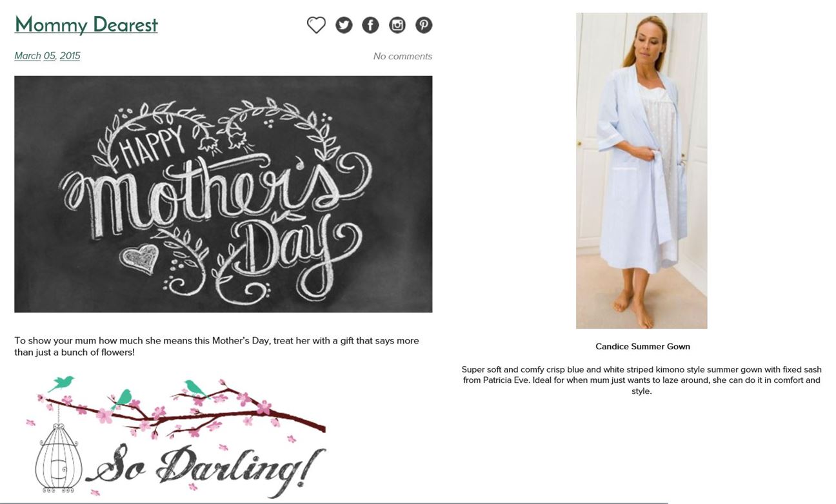Open the Instagram icon link
The width and height of the screenshot is (836, 504).
click(397, 25)
